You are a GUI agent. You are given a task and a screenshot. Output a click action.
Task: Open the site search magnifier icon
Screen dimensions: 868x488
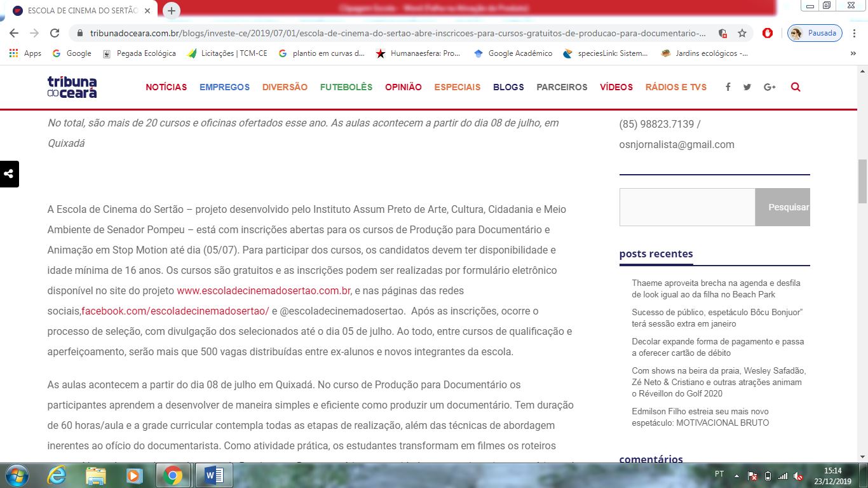[x=796, y=87]
